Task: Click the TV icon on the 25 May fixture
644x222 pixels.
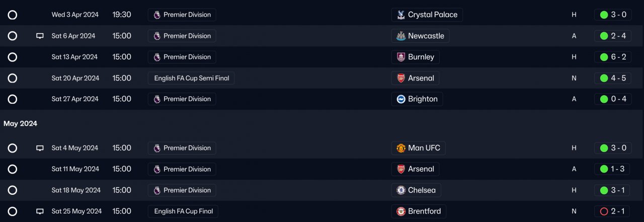Action: [x=40, y=211]
